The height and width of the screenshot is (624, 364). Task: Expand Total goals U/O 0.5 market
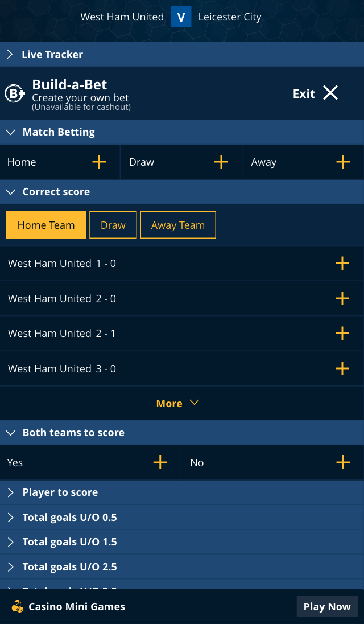[69, 517]
